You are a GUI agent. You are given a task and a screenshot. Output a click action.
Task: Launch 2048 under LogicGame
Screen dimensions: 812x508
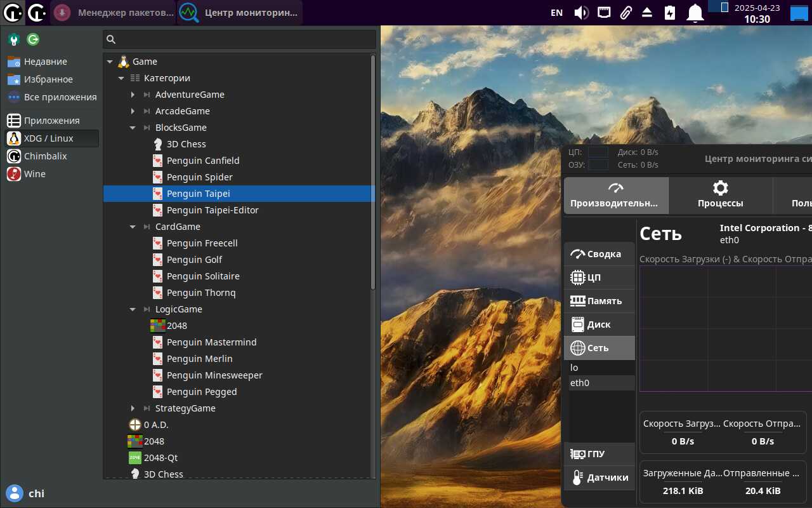coord(176,326)
